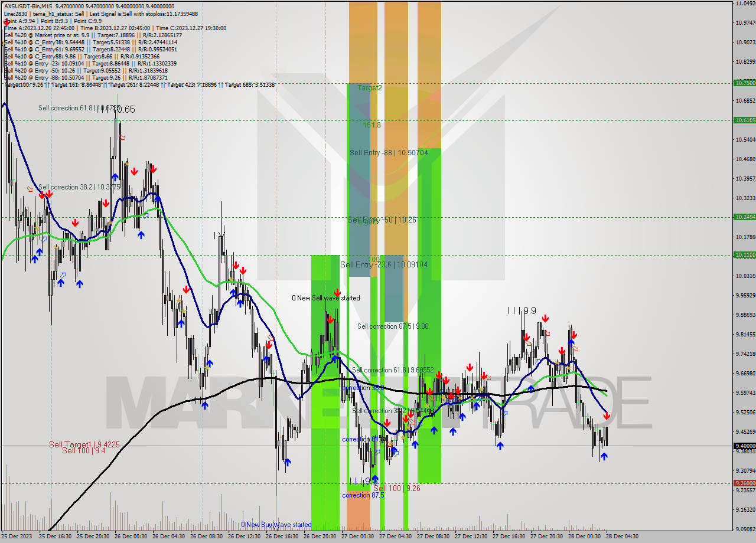Click the 9.6698 price axis value
756x543 pixels.
746,373
